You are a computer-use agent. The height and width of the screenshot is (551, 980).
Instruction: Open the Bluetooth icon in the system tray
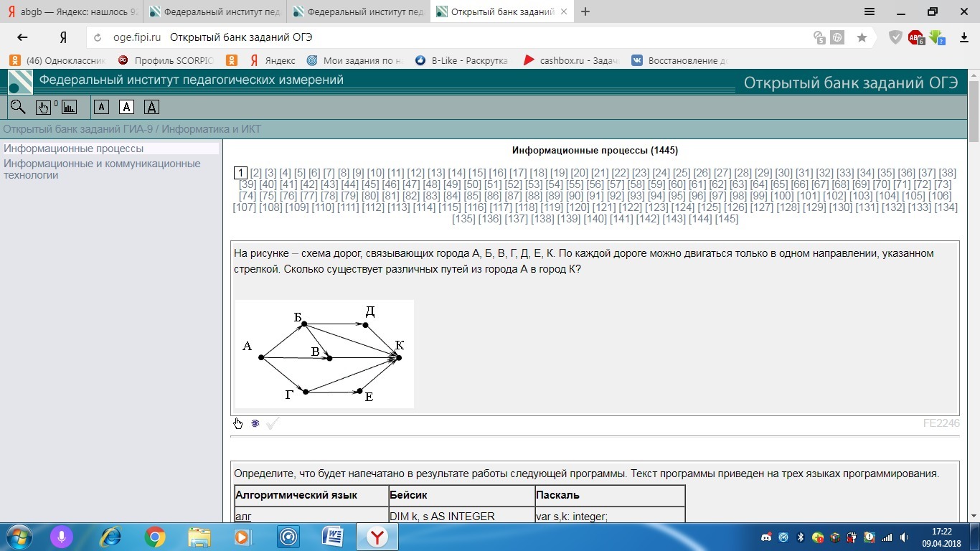coord(801,537)
